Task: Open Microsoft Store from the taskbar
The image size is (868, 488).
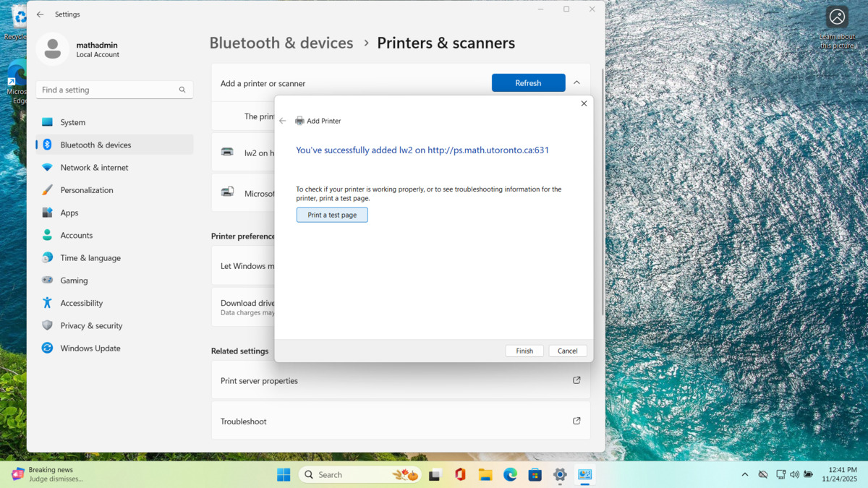Action: pos(535,474)
